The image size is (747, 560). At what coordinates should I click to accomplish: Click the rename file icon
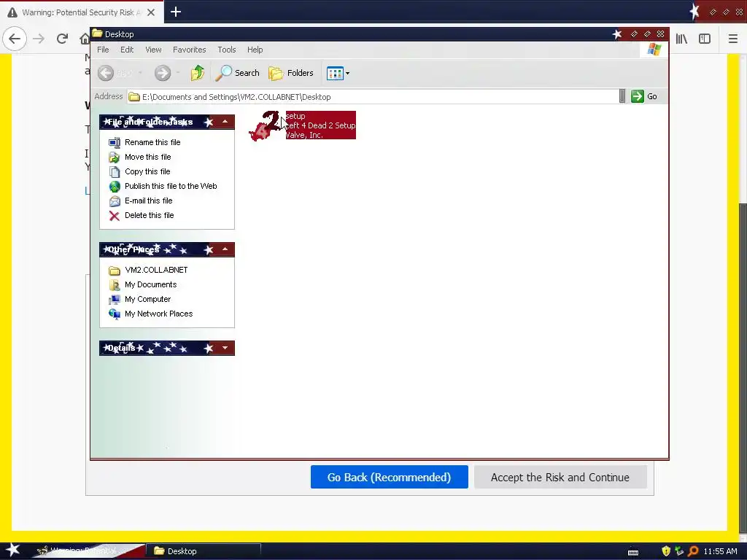pos(115,142)
